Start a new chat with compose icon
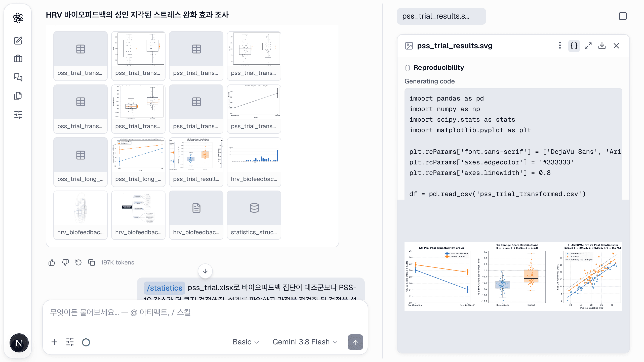The height and width of the screenshot is (362, 644). pyautogui.click(x=18, y=40)
